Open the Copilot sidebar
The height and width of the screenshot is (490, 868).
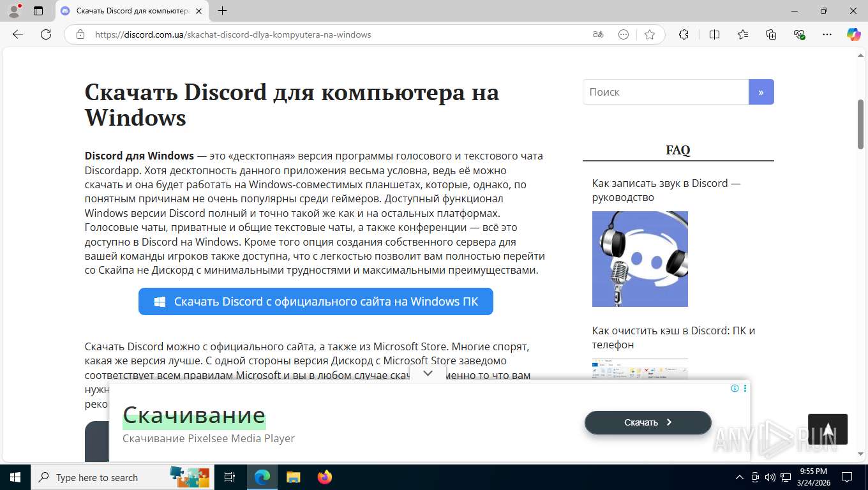click(x=853, y=34)
